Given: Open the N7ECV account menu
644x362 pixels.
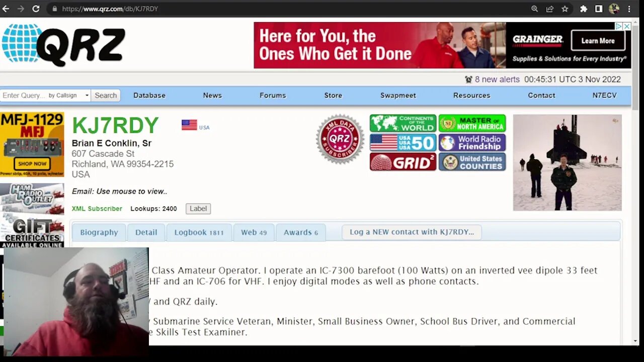Looking at the screenshot, I should (x=604, y=95).
